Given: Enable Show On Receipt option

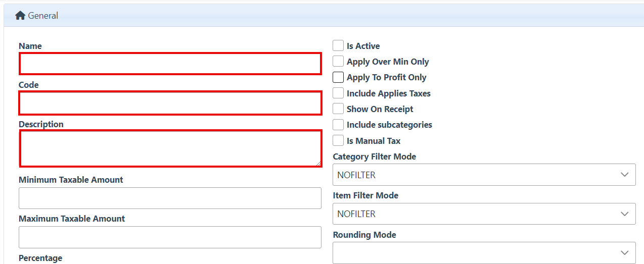Looking at the screenshot, I should point(338,109).
